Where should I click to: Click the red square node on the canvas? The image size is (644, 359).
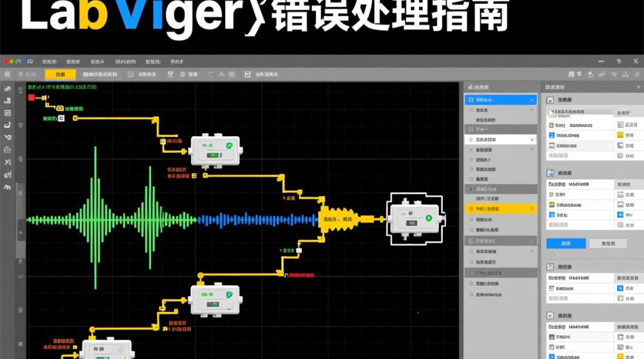point(31,98)
